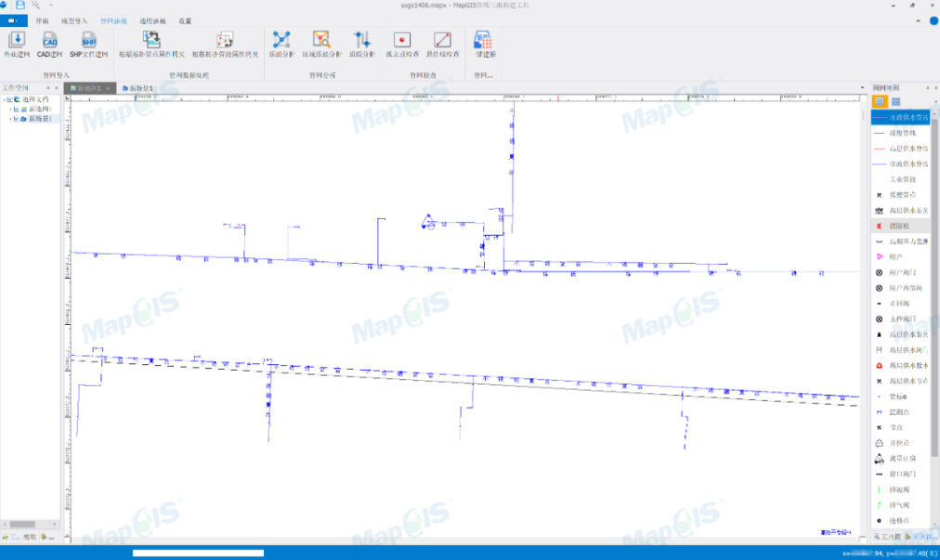940x560 pixels.
Task: Click the save icon in title bar
Action: click(20, 5)
